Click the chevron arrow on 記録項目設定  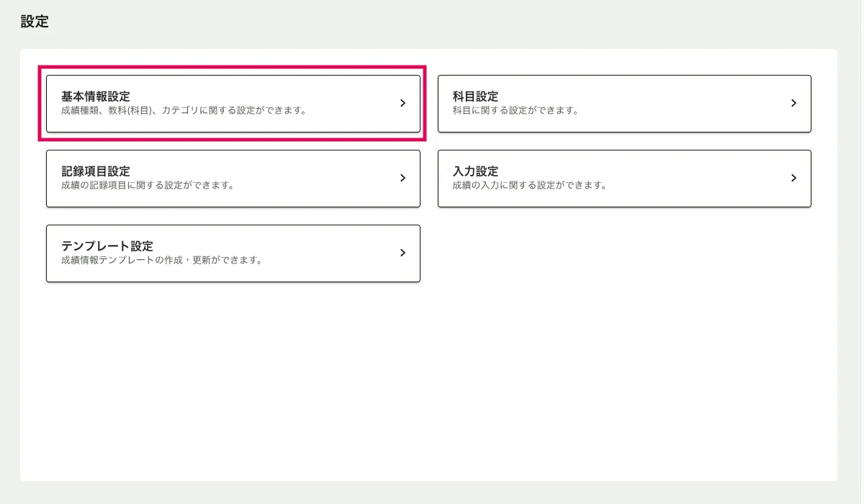click(x=402, y=178)
